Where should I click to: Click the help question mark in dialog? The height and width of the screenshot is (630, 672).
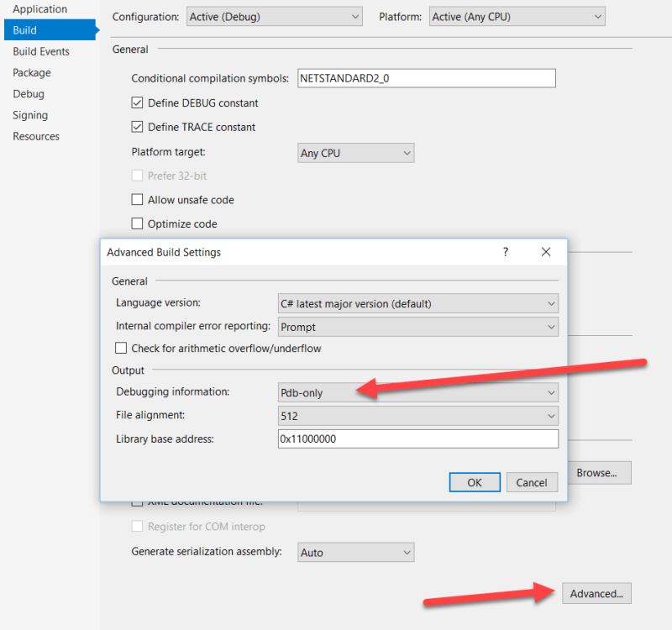[x=505, y=252]
